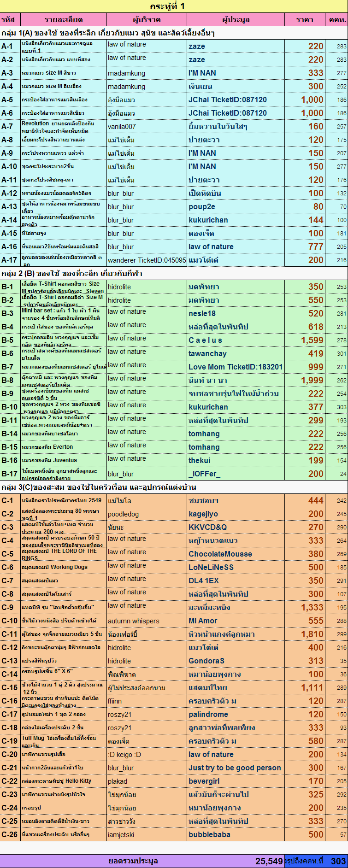Click the "ผู้ประมูล" column header
Image resolution: width=348 pixels, height=868 pixels.
236,20
